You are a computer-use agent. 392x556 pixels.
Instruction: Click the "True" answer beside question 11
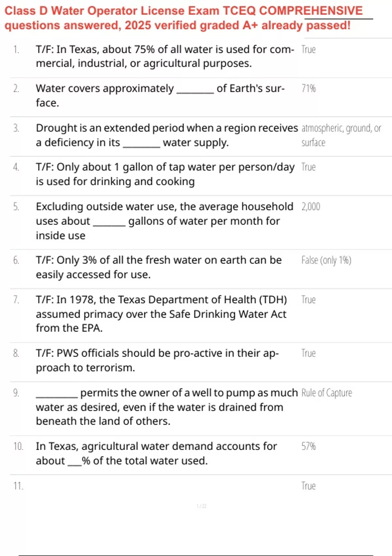[308, 486]
